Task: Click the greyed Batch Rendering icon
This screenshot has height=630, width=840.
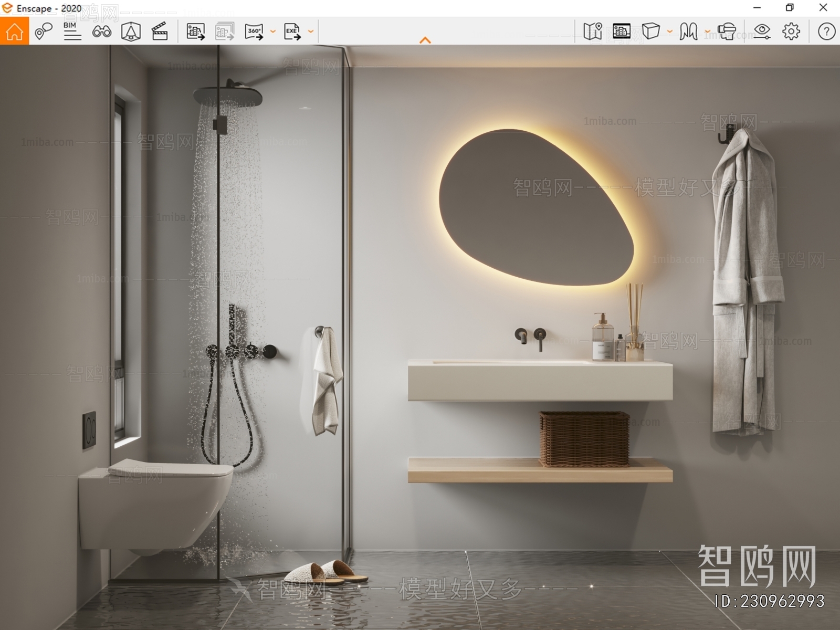Action: pos(225,31)
